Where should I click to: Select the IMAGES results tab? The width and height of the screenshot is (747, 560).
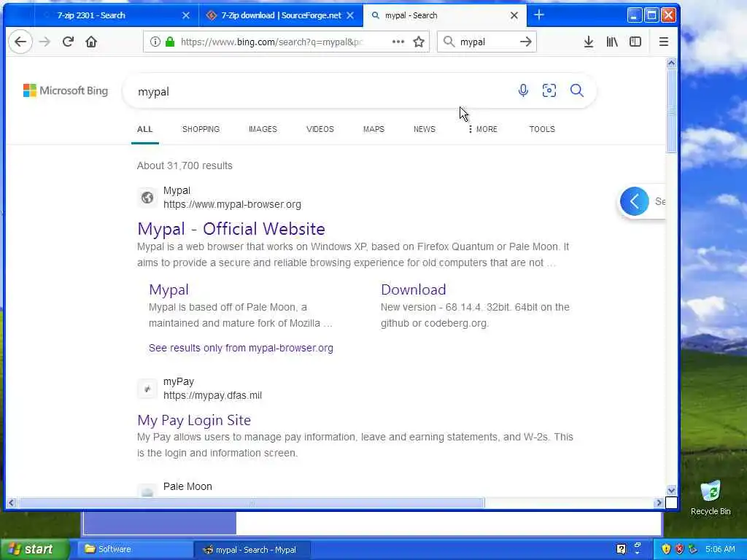(263, 129)
